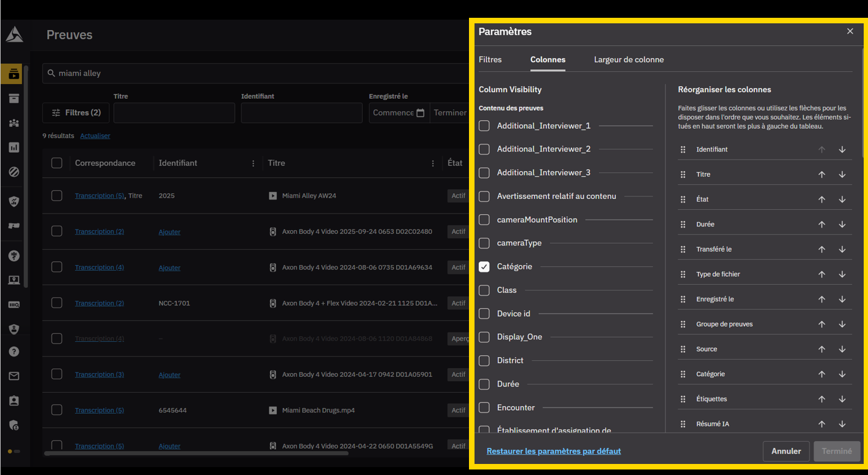868x475 pixels.
Task: Switch to Filtres tab
Action: 490,60
